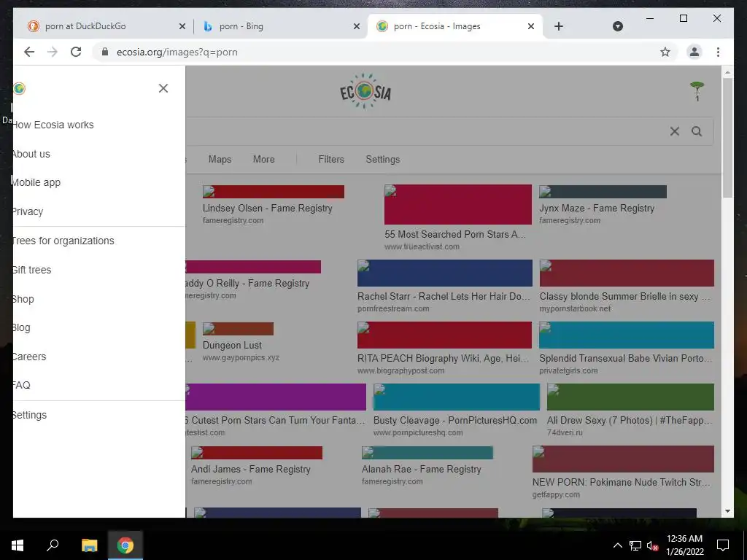This screenshot has width=747, height=560.
Task: Open How Ecosia works
Action: point(53,125)
